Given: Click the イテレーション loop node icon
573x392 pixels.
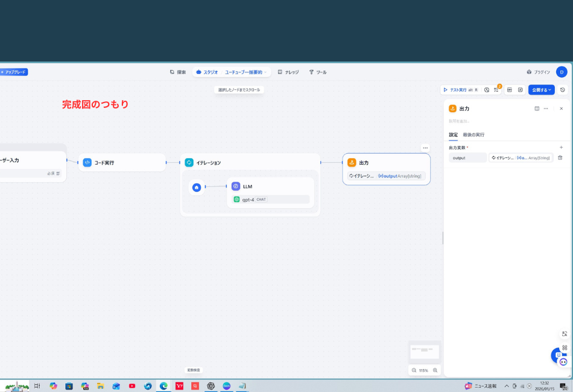Looking at the screenshot, I should tap(189, 162).
